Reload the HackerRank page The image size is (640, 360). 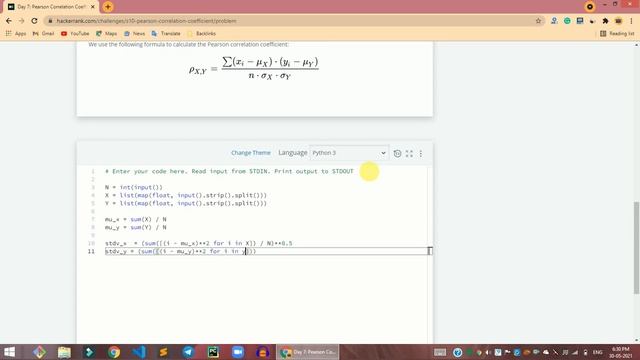[34, 21]
